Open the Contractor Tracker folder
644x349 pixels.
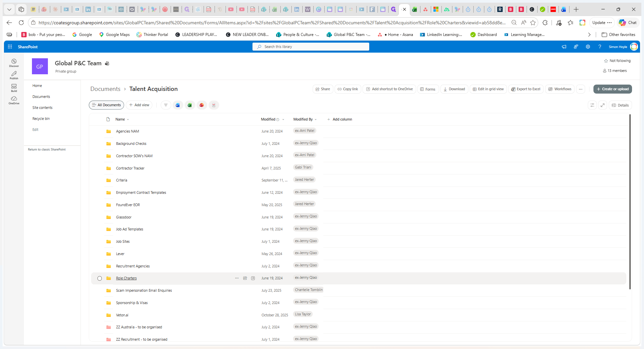[130, 168]
